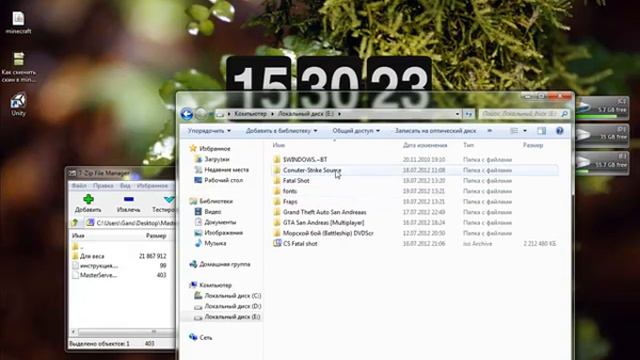Open Документы library in sidebar

(220, 222)
